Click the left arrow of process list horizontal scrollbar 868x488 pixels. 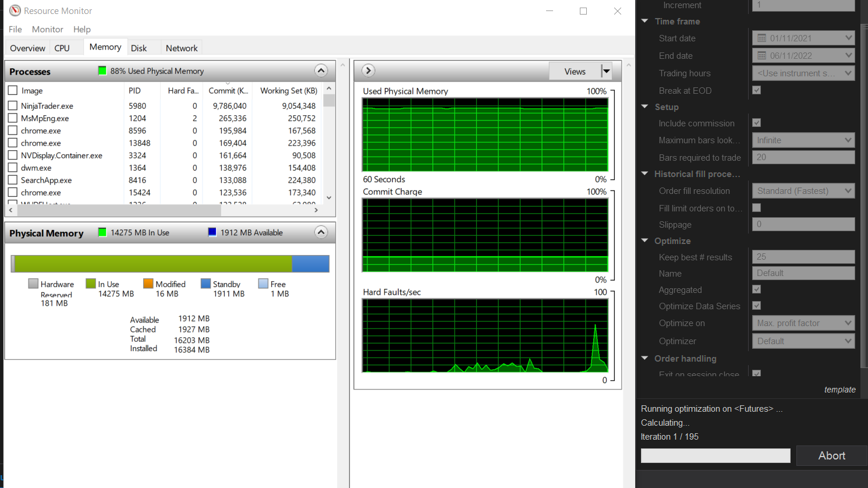(11, 210)
